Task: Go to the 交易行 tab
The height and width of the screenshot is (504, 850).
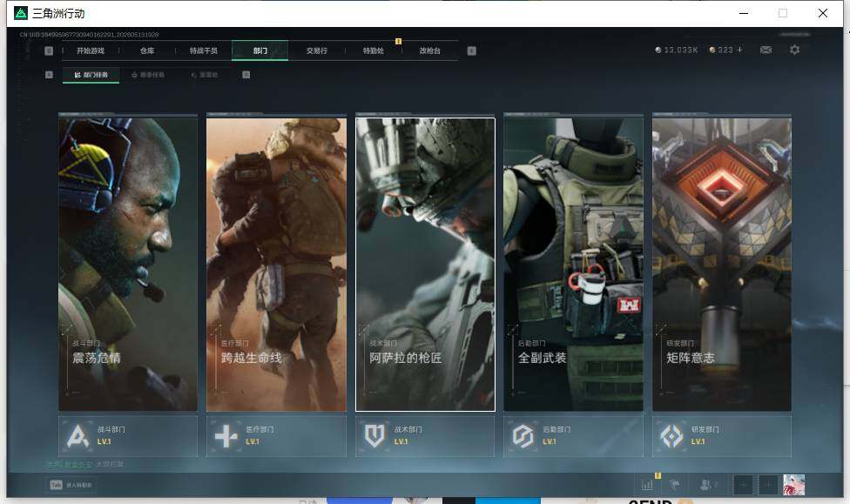Action: [317, 50]
